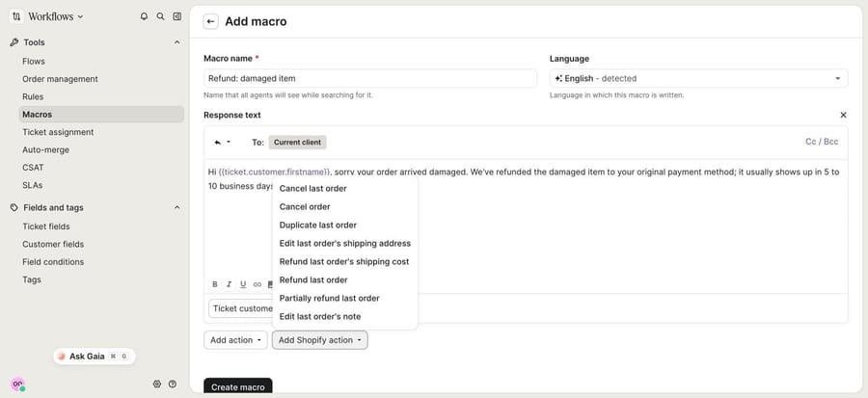
Task: Open Customer fields in sidebar
Action: click(53, 245)
